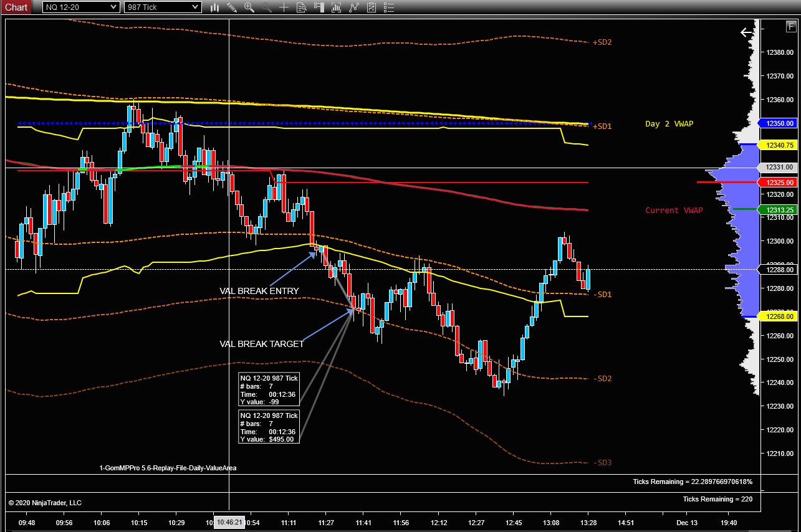Click the Day 2 VWAP label
This screenshot has height=532, width=801.
click(x=669, y=123)
